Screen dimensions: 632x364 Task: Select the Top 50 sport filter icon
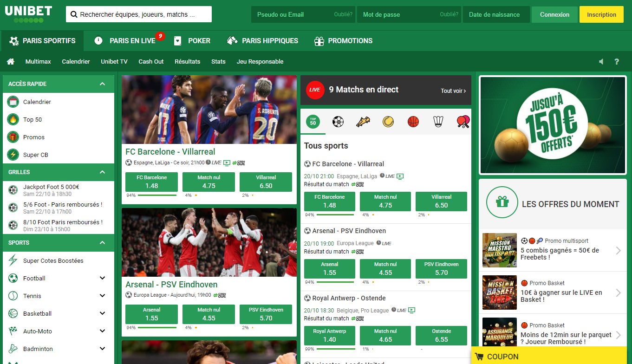click(x=313, y=122)
